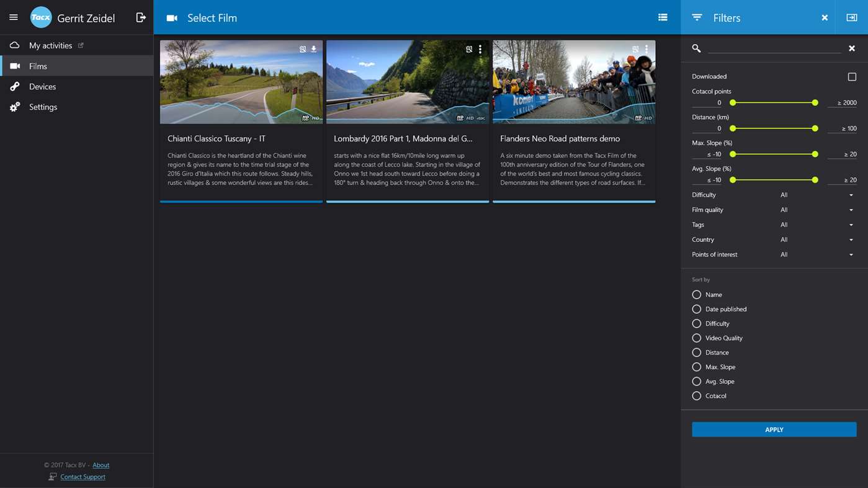
Task: Sort films by Avg. Slope
Action: coord(697,381)
